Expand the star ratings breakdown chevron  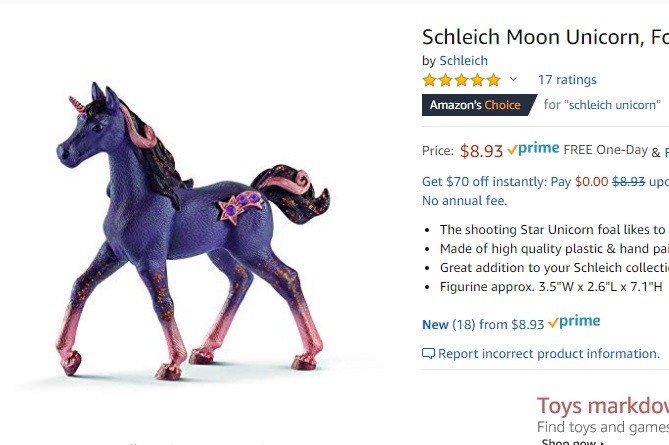[514, 80]
